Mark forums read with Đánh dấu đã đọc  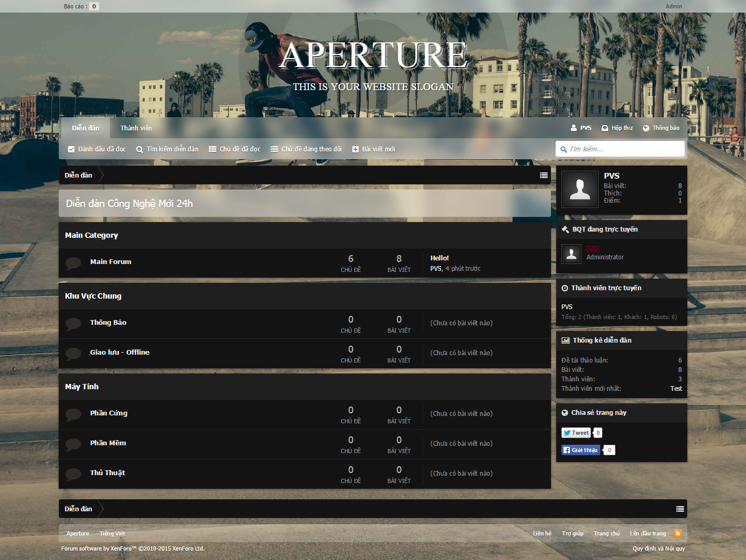tap(97, 149)
